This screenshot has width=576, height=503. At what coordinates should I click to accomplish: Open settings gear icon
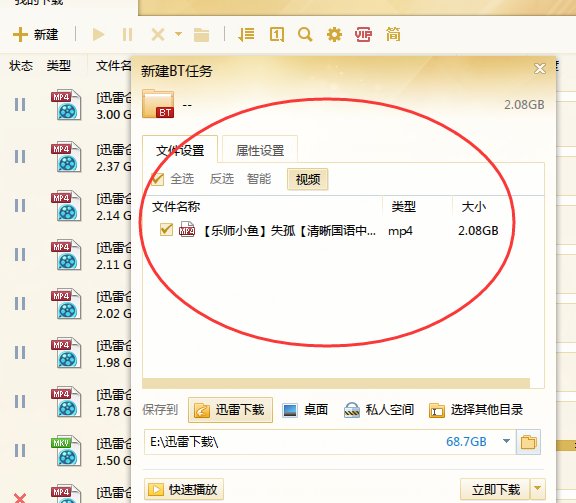[334, 35]
